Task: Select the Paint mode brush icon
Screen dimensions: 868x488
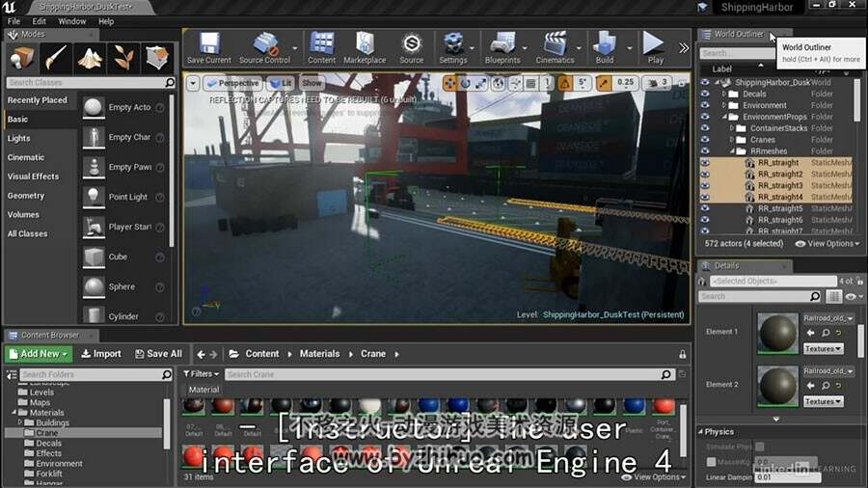Action: pyautogui.click(x=55, y=58)
